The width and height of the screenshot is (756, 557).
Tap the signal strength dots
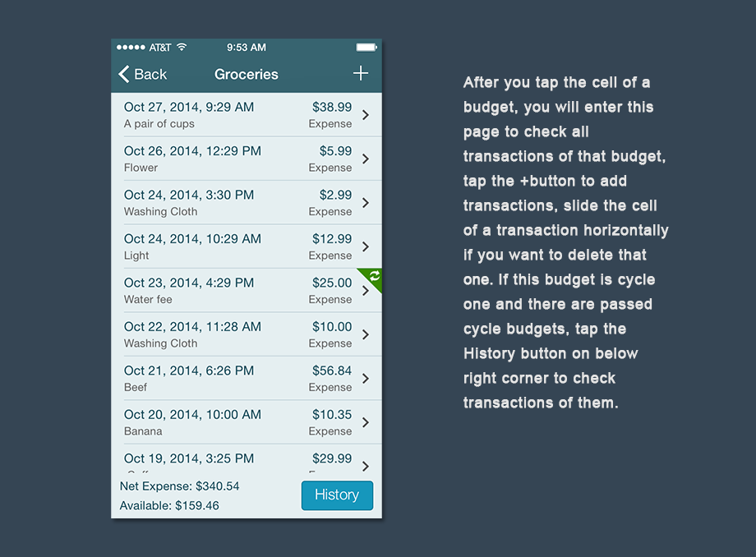coord(131,48)
